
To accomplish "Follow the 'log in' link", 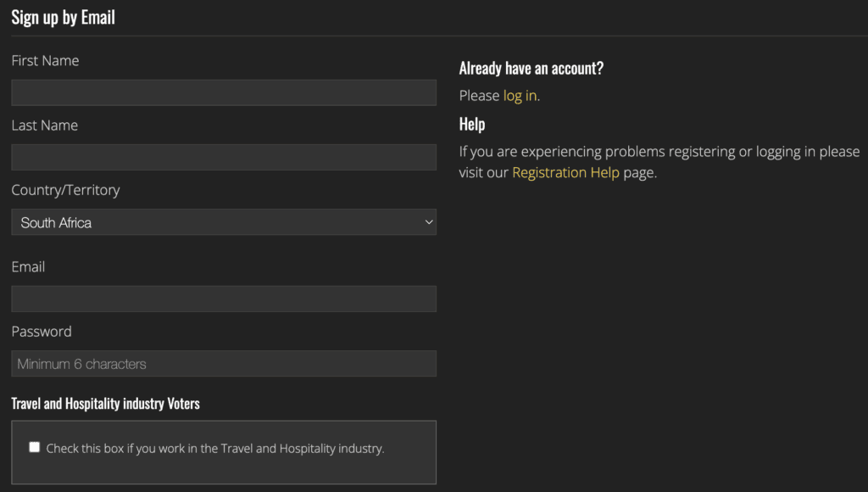I will click(520, 96).
